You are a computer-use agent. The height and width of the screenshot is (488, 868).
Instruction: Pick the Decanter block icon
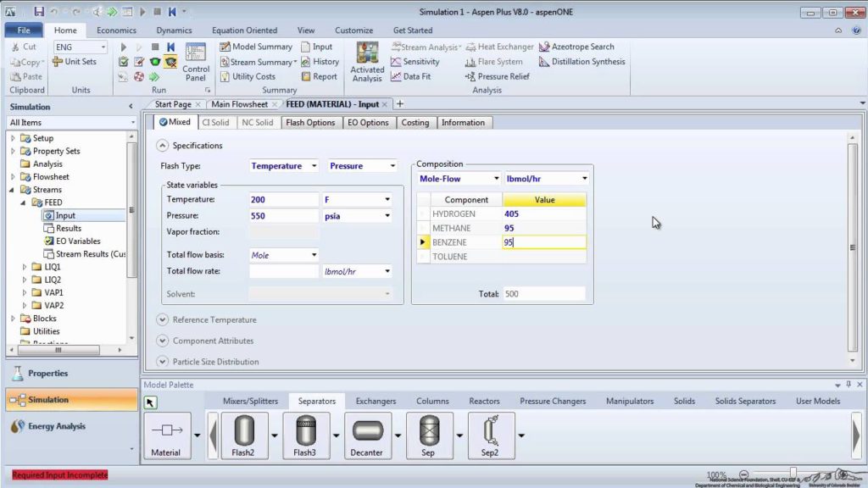click(x=367, y=435)
